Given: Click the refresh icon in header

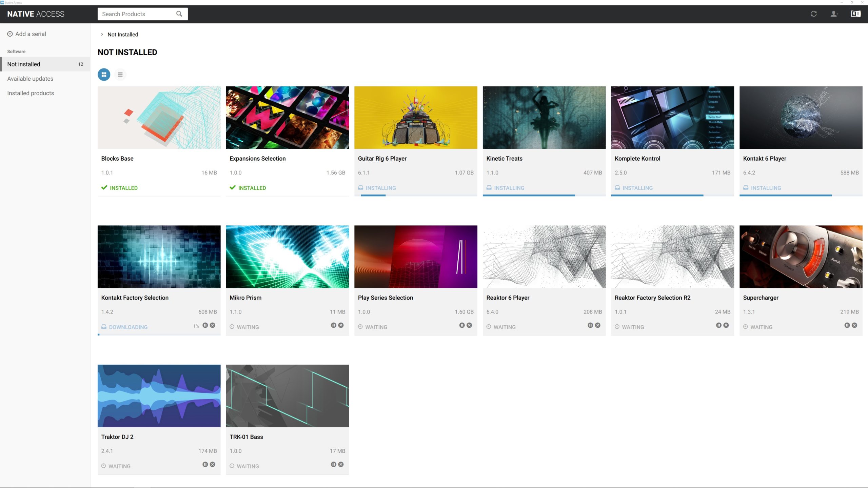Looking at the screenshot, I should 813,14.
